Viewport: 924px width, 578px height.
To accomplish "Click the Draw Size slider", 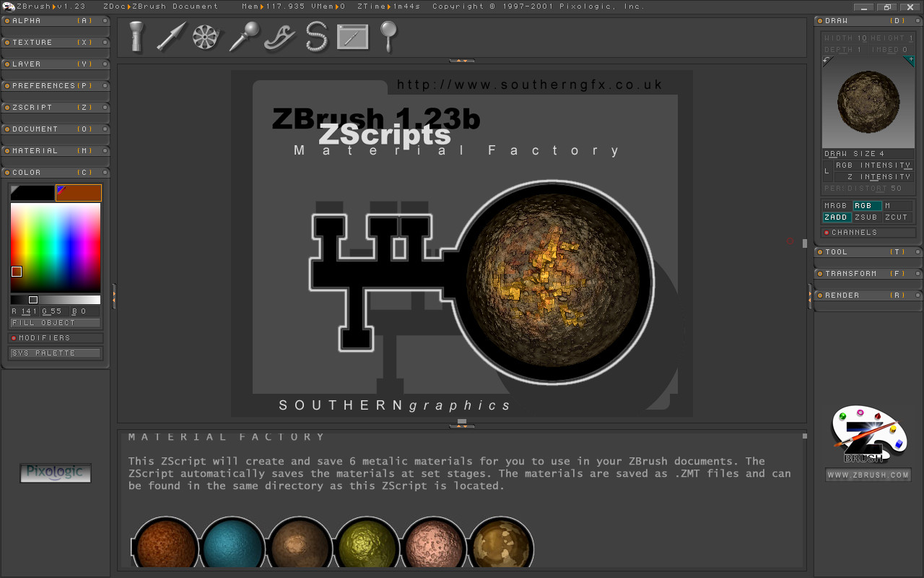I will pyautogui.click(x=869, y=154).
